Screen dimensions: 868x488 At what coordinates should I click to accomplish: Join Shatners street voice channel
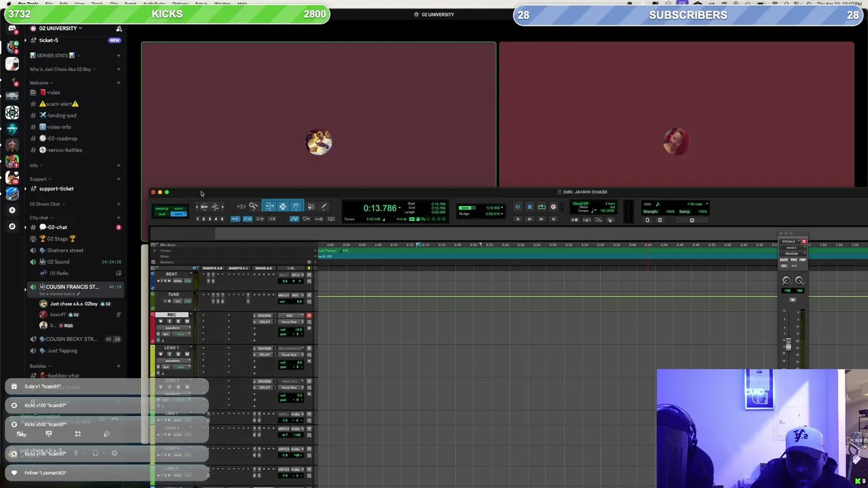coord(65,250)
